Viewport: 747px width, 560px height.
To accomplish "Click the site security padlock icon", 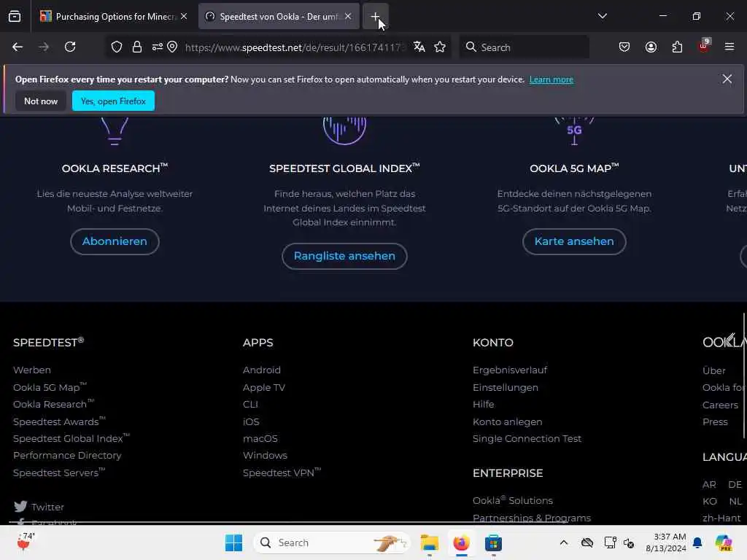I will tap(137, 47).
